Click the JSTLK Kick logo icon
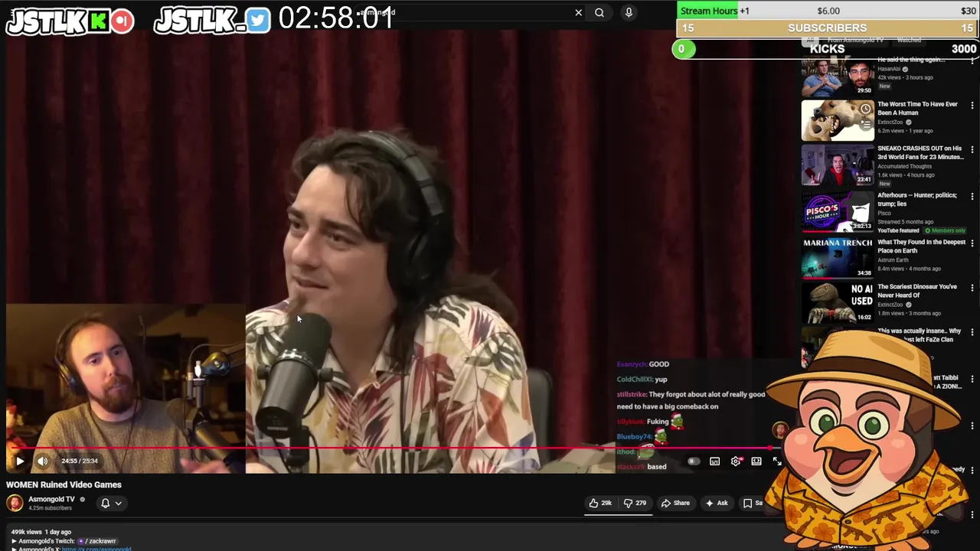 point(98,21)
